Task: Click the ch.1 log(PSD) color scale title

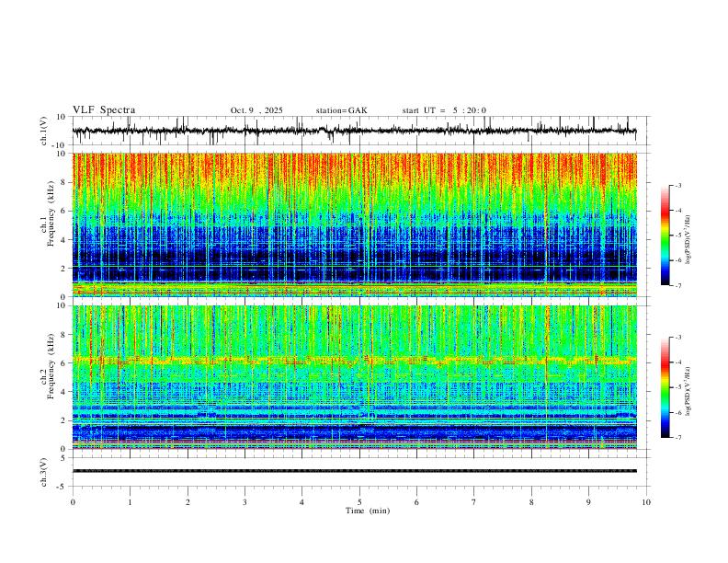Action: (688, 239)
